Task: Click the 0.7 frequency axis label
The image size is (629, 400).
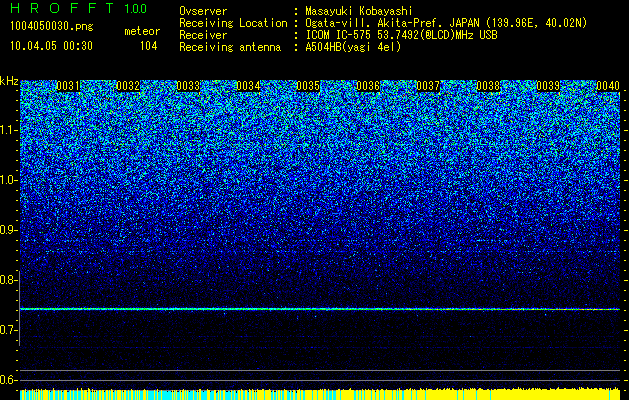Action: (x=8, y=330)
